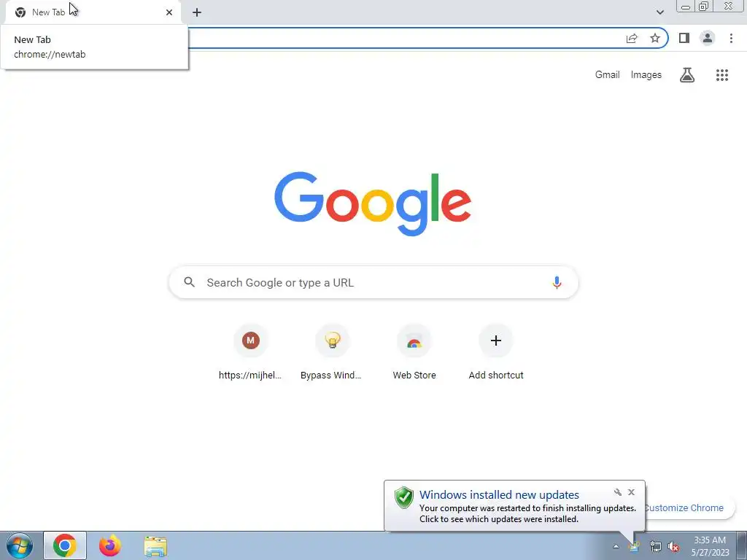Open network tray icon

pos(655,547)
